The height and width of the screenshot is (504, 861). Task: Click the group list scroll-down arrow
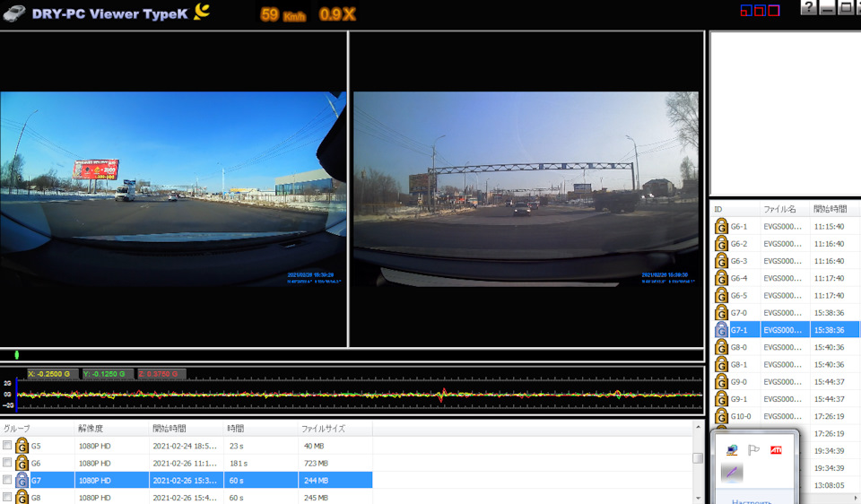(x=698, y=498)
